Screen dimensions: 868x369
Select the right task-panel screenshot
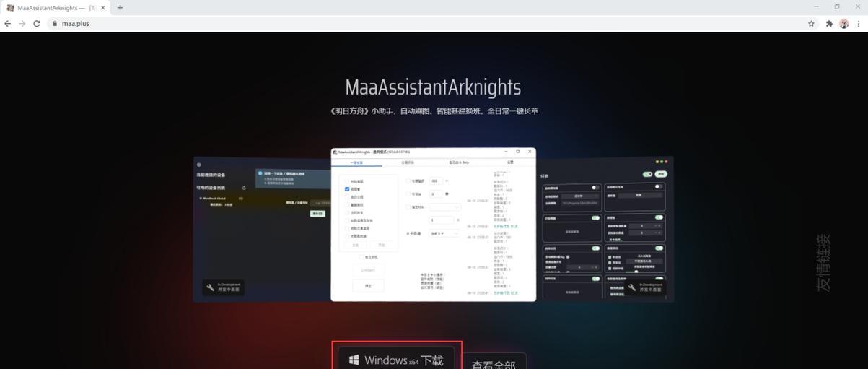point(605,229)
